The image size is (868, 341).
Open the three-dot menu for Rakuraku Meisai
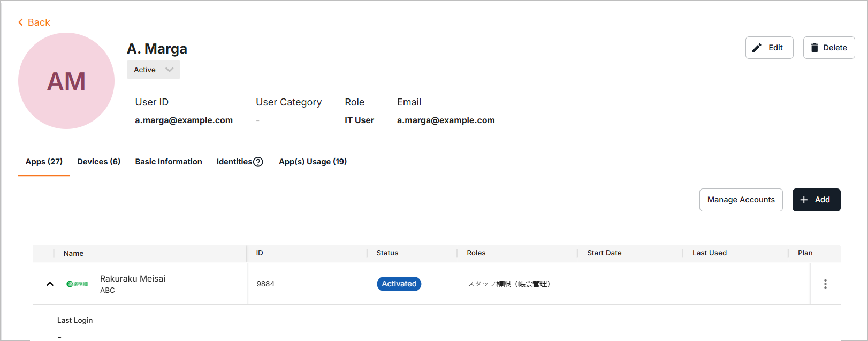825,284
